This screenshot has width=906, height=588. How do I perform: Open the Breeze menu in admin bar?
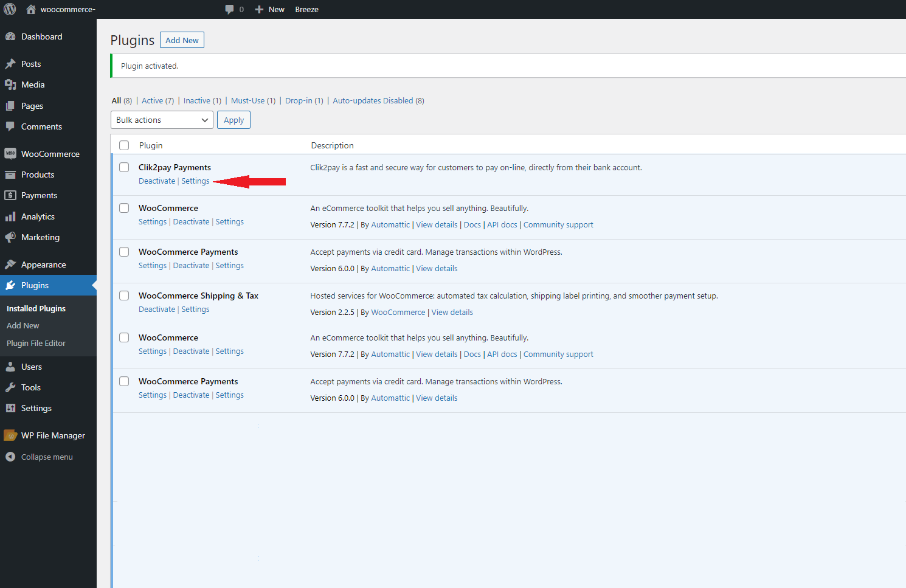306,9
